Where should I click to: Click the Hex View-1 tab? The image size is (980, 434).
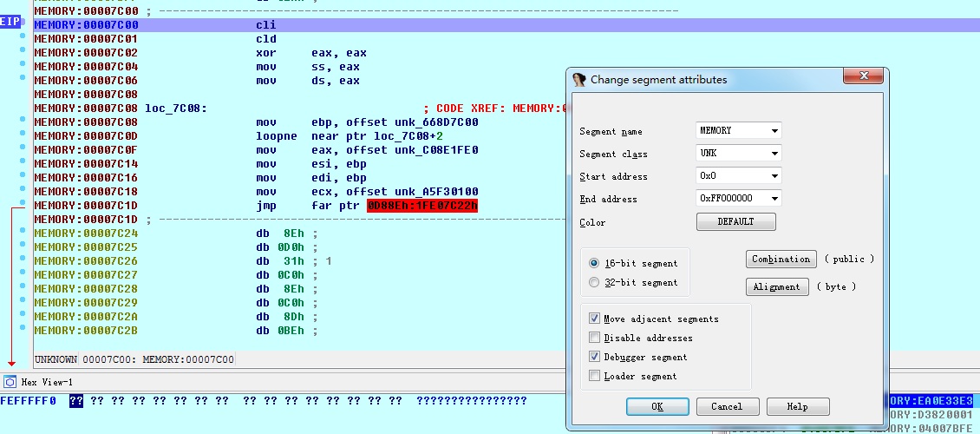(47, 382)
